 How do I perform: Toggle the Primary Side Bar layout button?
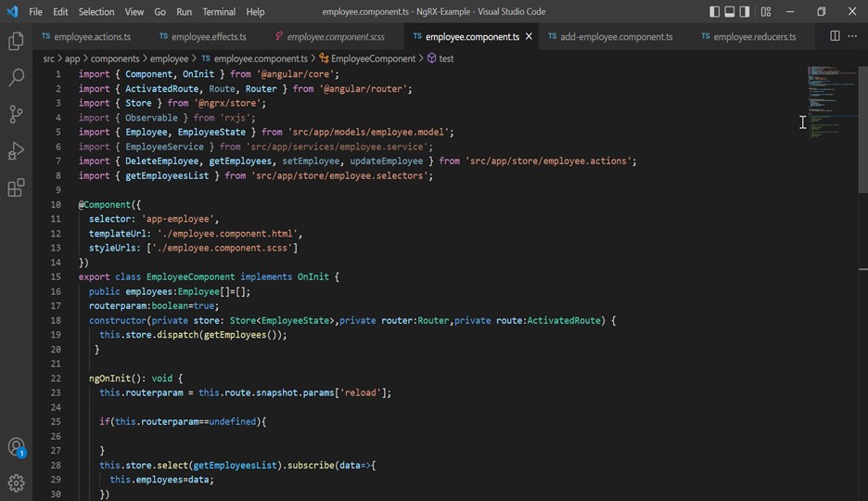[714, 12]
